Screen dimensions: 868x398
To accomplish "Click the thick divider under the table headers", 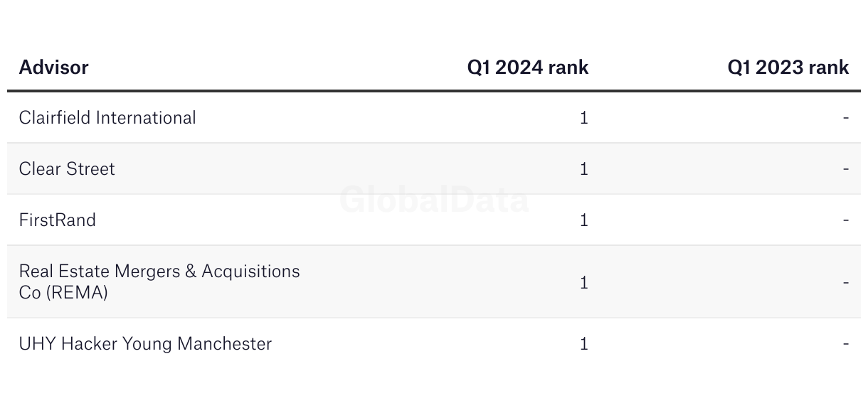I will point(434,91).
